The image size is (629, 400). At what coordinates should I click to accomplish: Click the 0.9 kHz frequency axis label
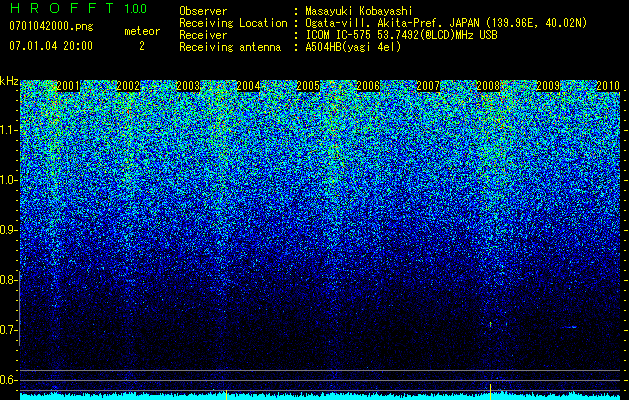tap(8, 230)
